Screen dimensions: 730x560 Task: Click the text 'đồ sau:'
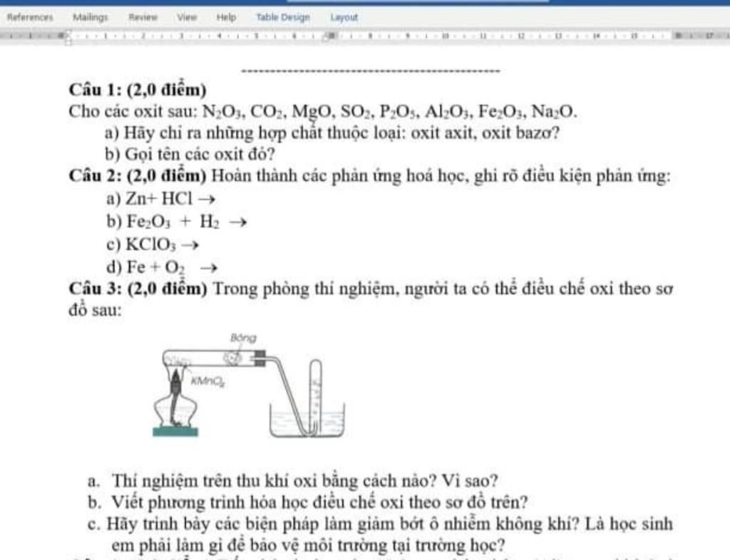95,310
